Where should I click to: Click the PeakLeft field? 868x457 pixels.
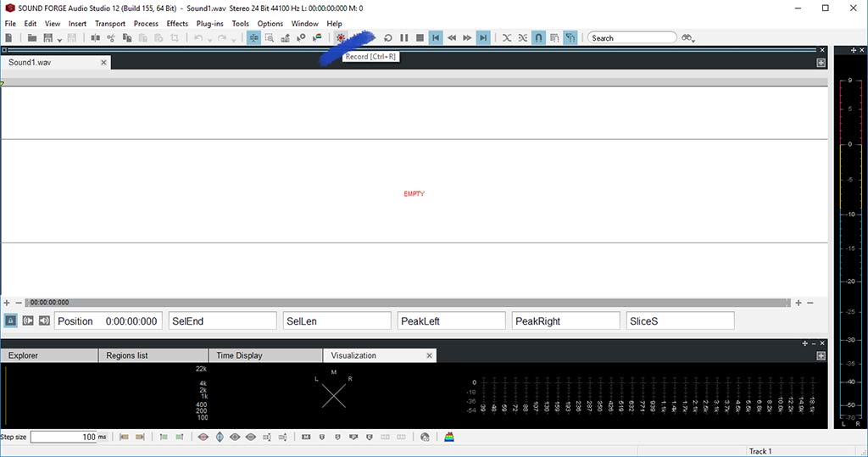point(452,320)
